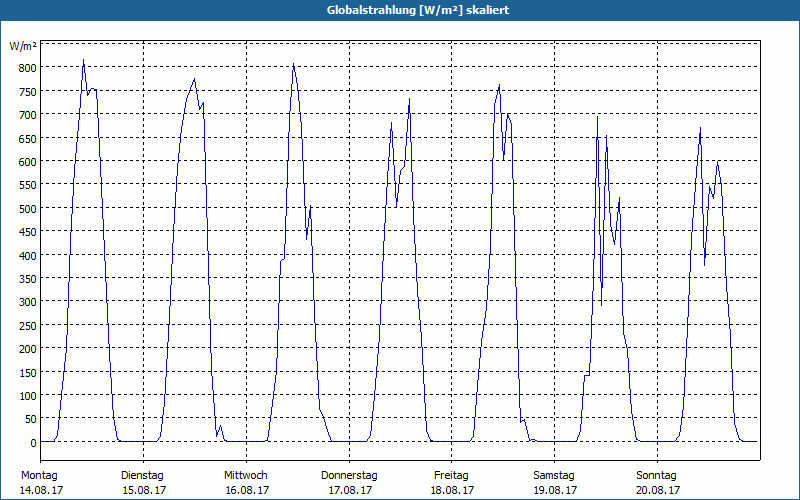Click the 450 y-axis value
The height and width of the screenshot is (500, 800).
(28, 232)
